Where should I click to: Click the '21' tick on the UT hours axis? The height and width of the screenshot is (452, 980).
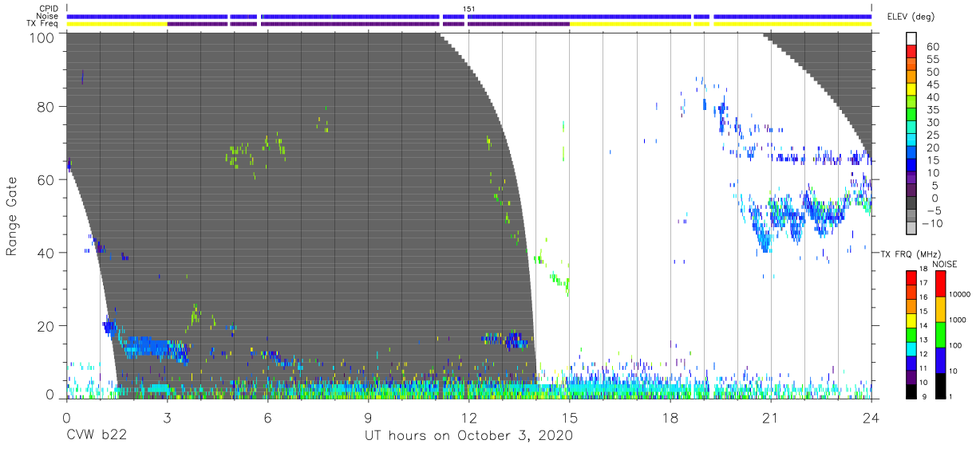pos(770,417)
